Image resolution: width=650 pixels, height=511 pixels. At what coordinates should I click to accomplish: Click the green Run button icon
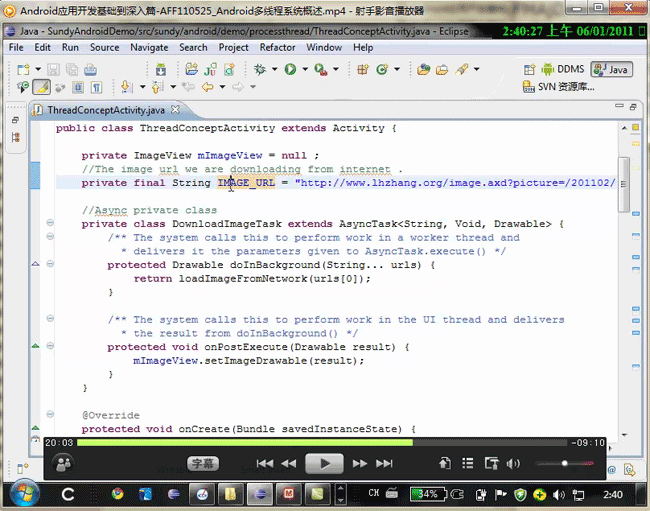291,69
